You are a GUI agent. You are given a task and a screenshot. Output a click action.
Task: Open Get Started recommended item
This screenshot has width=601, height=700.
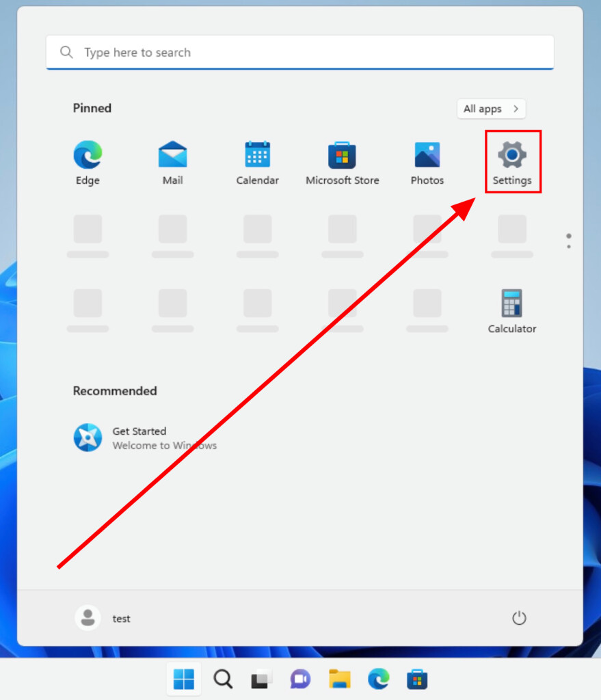pyautogui.click(x=145, y=437)
